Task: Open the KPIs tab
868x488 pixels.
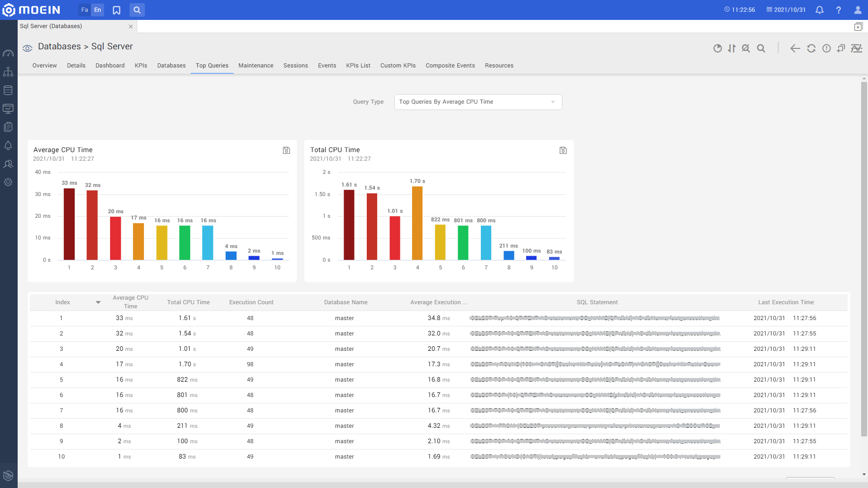Action: pos(141,66)
